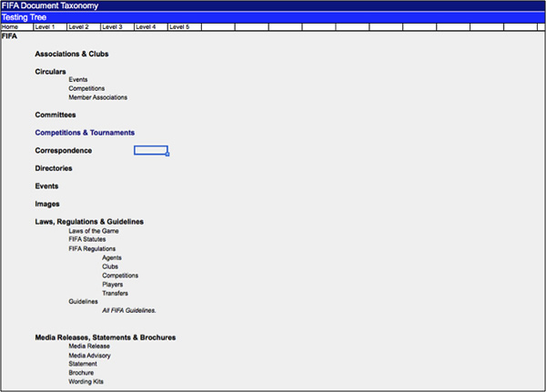Select Events under Circulars
Viewport: 546px width, 392px height.
(x=78, y=80)
